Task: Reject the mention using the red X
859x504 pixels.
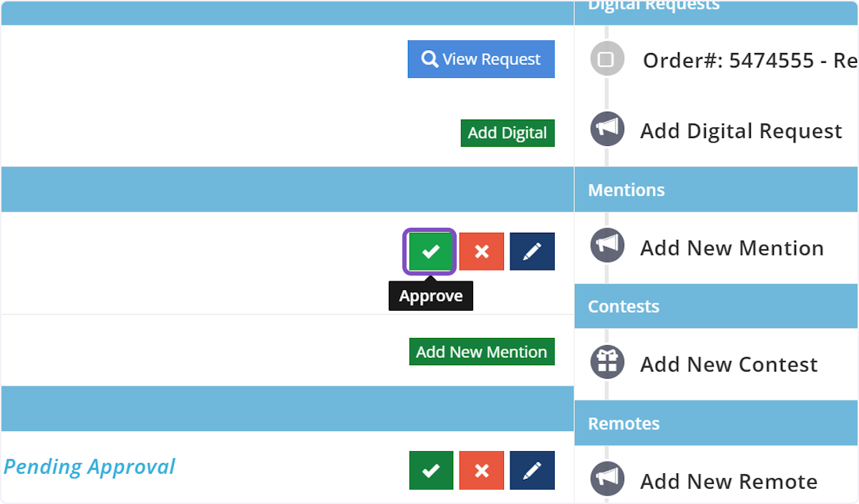Action: 482,251
